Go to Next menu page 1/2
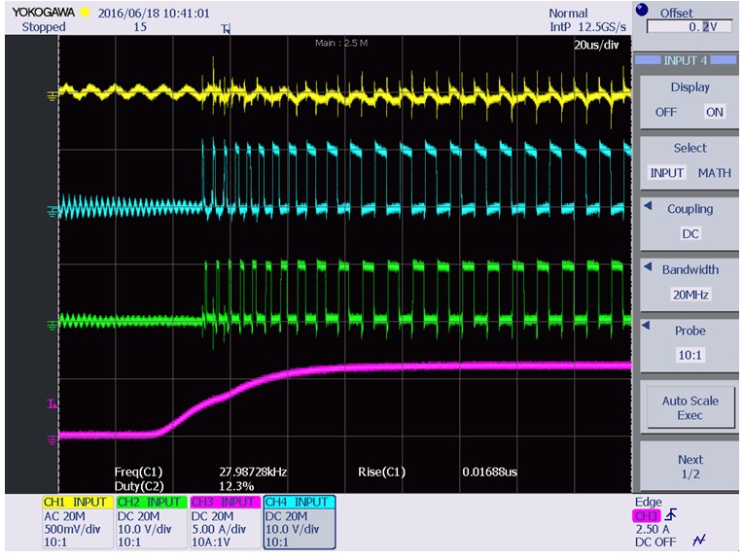This screenshot has width=743, height=560. [690, 466]
